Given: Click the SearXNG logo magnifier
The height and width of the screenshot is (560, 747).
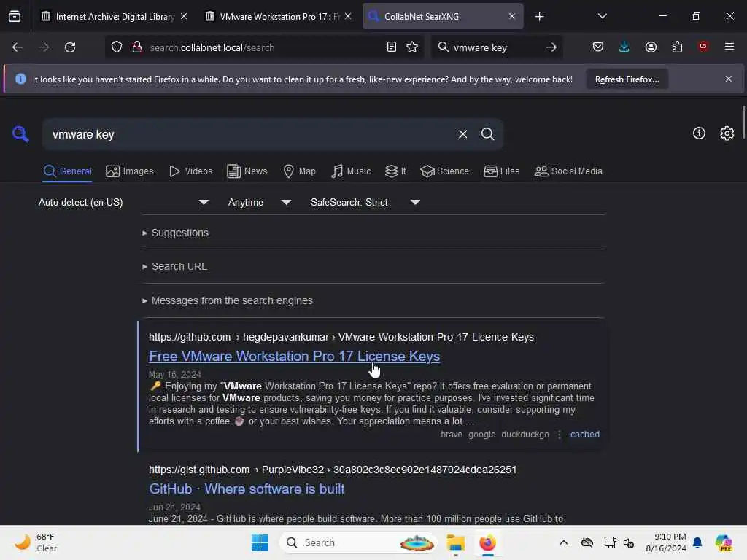Looking at the screenshot, I should click(x=20, y=134).
